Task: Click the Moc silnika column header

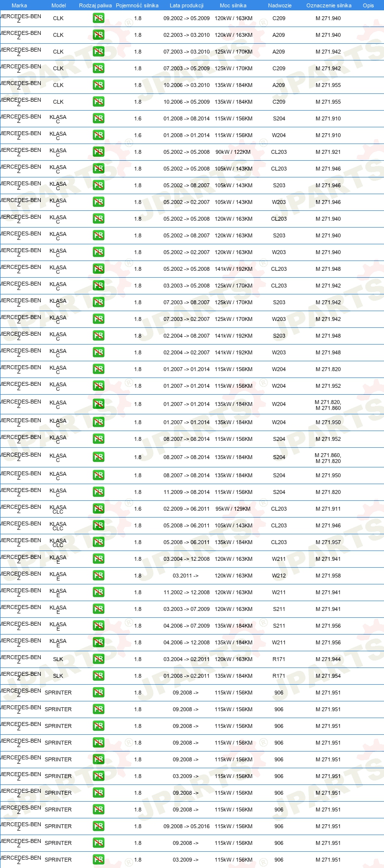Action: [x=233, y=5]
